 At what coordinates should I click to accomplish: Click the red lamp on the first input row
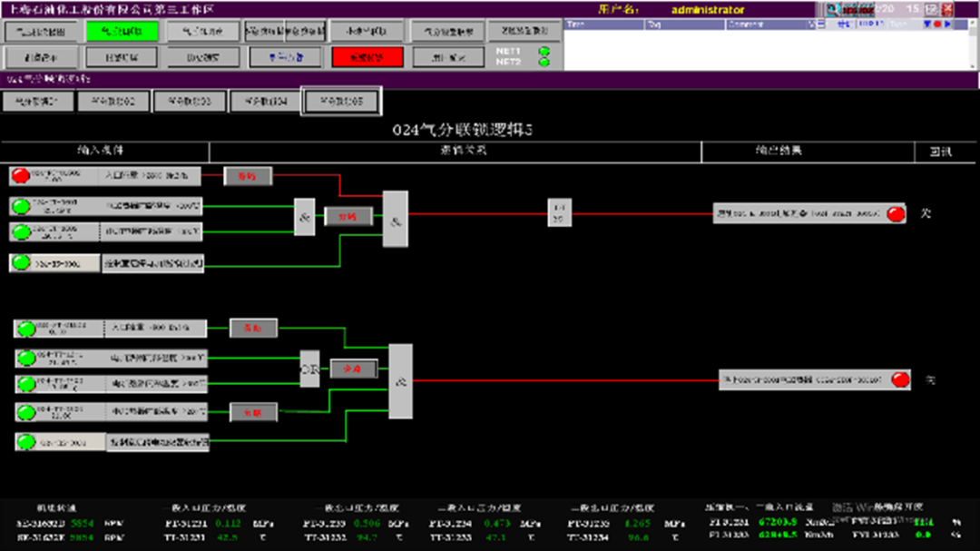tap(20, 175)
